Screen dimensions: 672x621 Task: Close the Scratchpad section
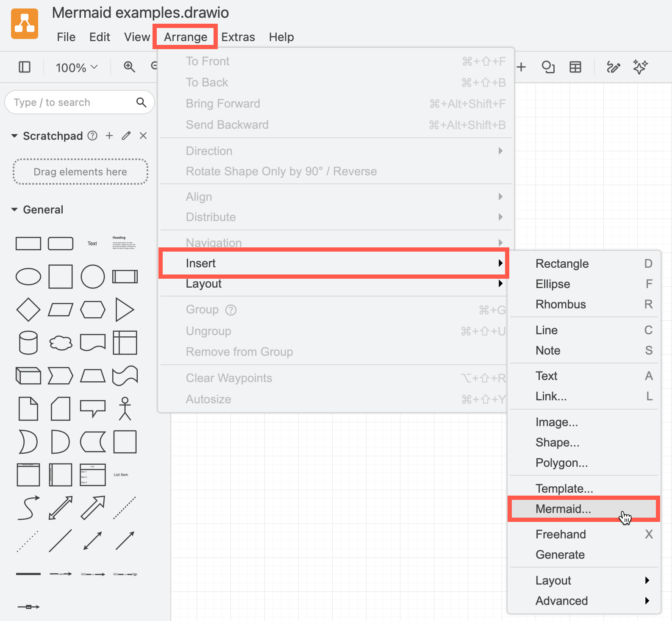[143, 136]
